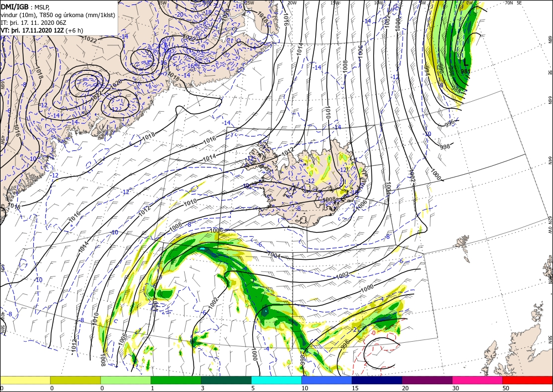Click the pale yellow legend swatch
Image resolution: width=553 pixels, height=392 pixels.
click(x=25, y=380)
